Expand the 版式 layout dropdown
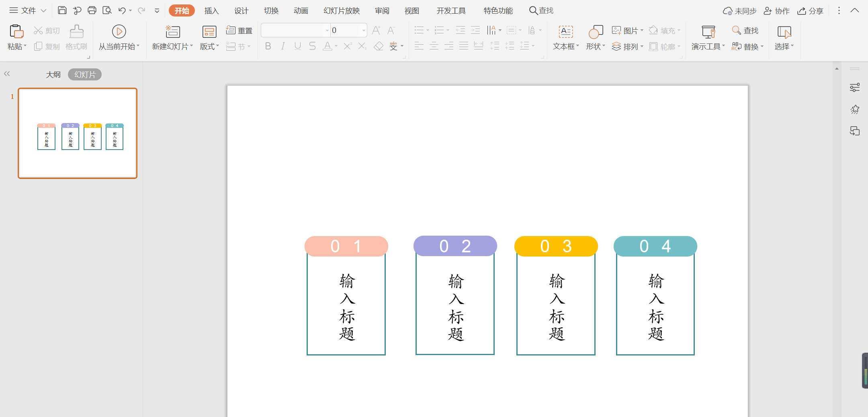868x417 pixels. (x=209, y=47)
